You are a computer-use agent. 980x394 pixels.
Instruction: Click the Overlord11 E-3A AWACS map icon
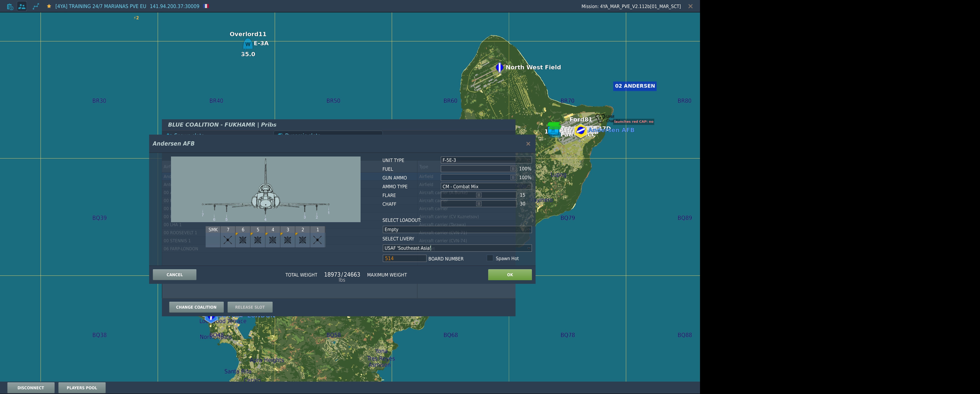[x=248, y=44]
